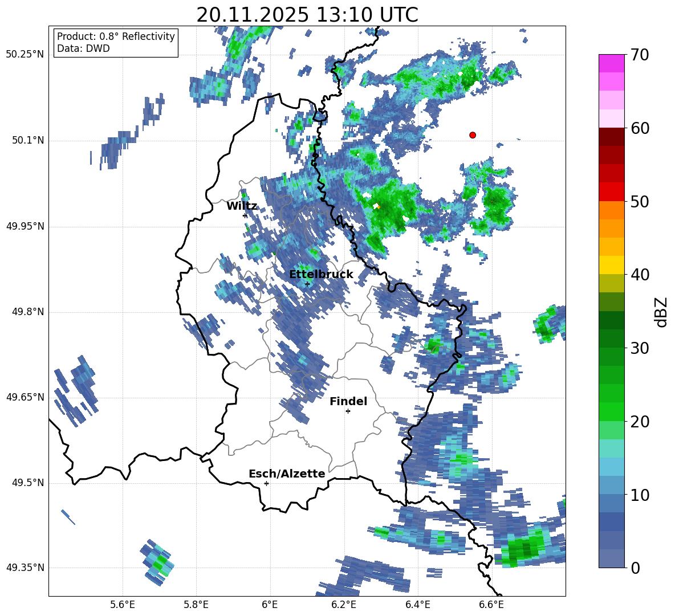Viewport: 675px width, 616px height.
Task: Click the 70 tick label on colorbar
Action: click(640, 55)
